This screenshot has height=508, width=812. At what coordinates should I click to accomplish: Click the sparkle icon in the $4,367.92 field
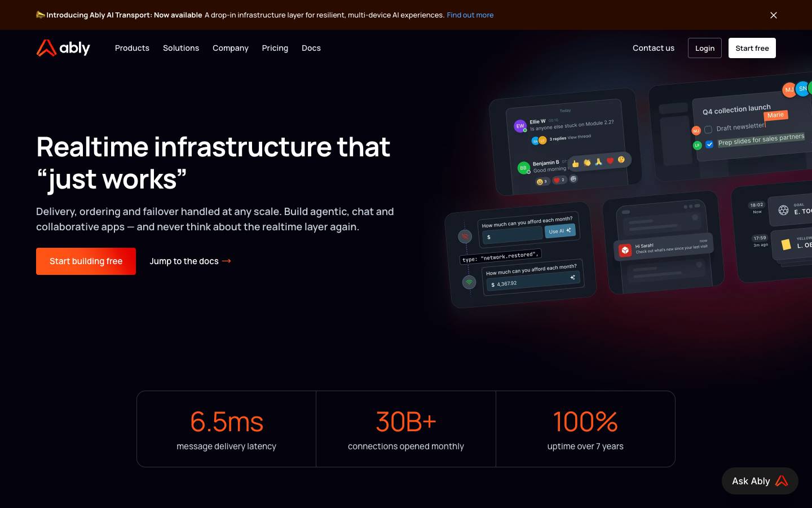(572, 277)
